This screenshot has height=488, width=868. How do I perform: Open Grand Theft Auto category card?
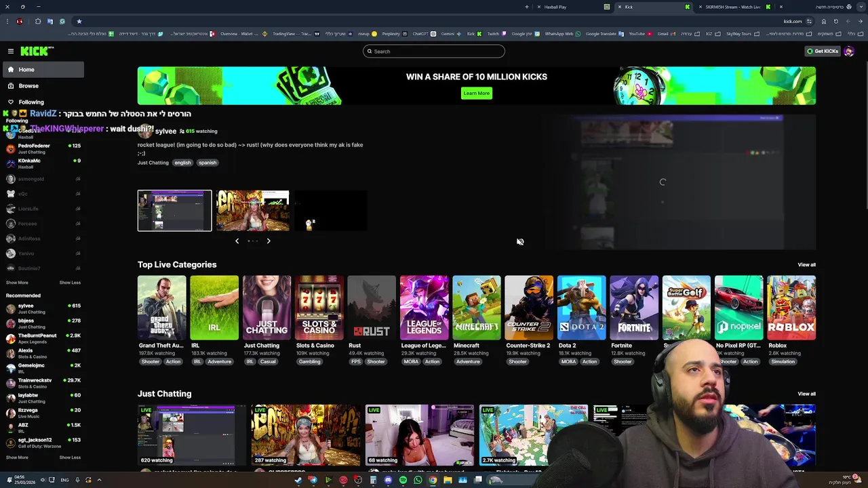(161, 308)
